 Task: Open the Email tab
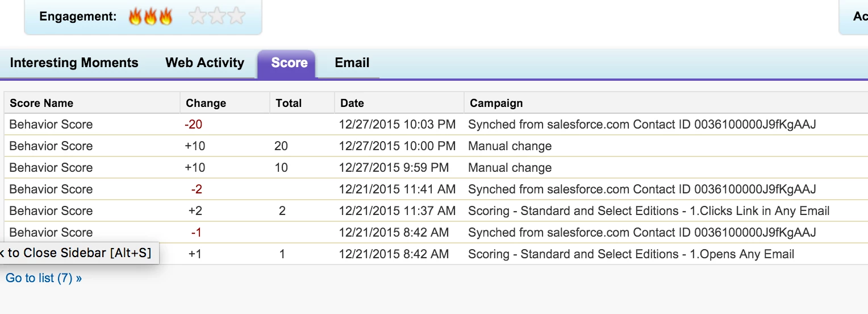352,63
